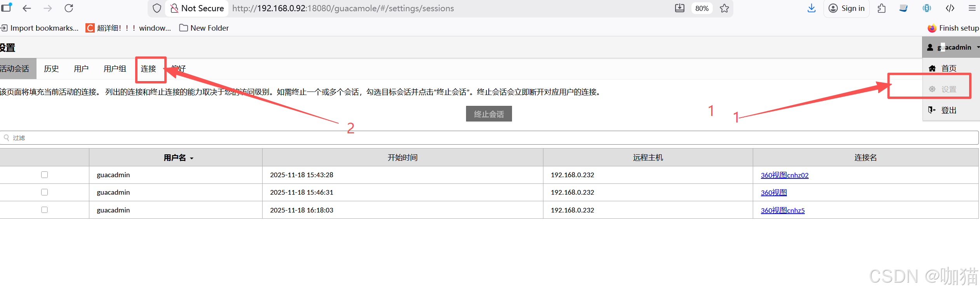
Task: Open the 360视图 connection link
Action: click(x=774, y=192)
